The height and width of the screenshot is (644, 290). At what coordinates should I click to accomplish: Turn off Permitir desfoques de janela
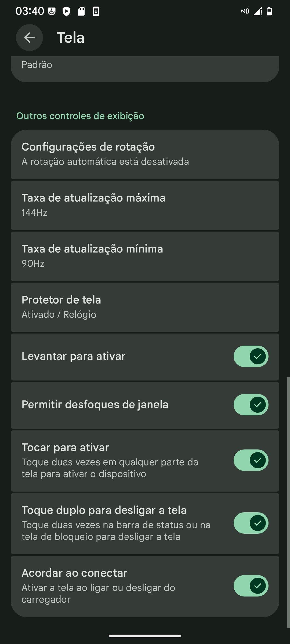coord(251,405)
